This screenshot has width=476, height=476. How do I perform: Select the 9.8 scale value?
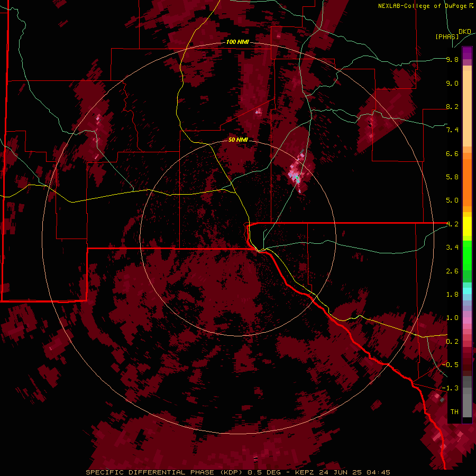pyautogui.click(x=452, y=59)
